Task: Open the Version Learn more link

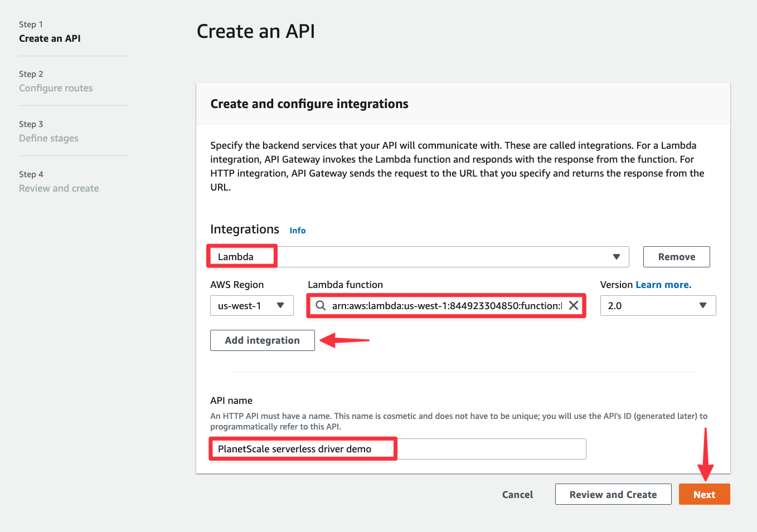Action: pos(663,285)
